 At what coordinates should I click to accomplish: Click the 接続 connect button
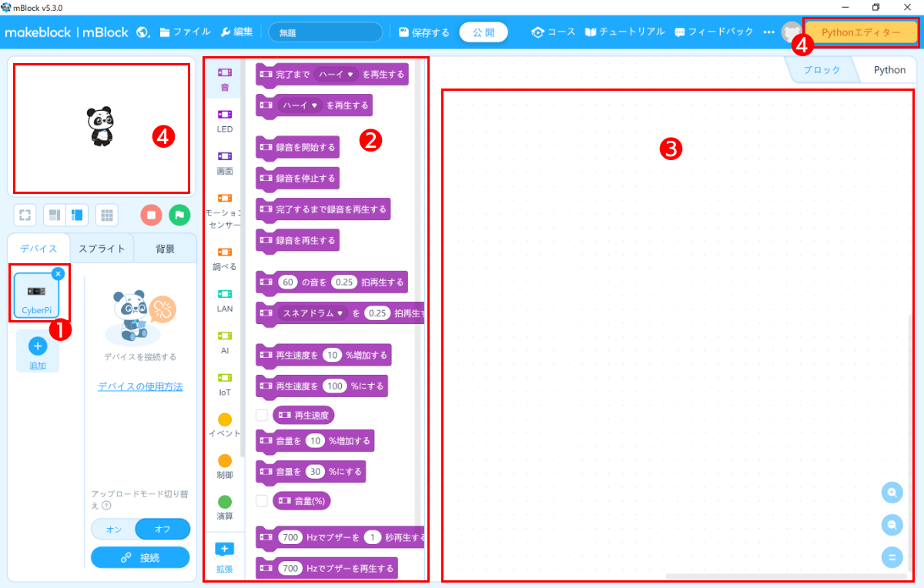coord(140,557)
